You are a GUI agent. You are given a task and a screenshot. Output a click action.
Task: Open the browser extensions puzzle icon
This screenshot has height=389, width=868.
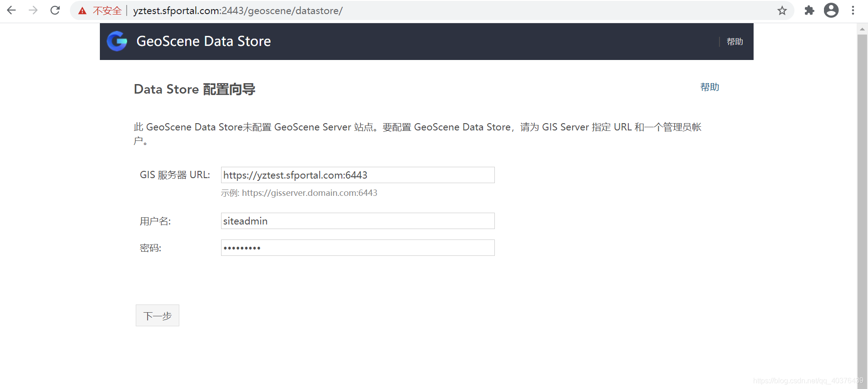(x=809, y=10)
